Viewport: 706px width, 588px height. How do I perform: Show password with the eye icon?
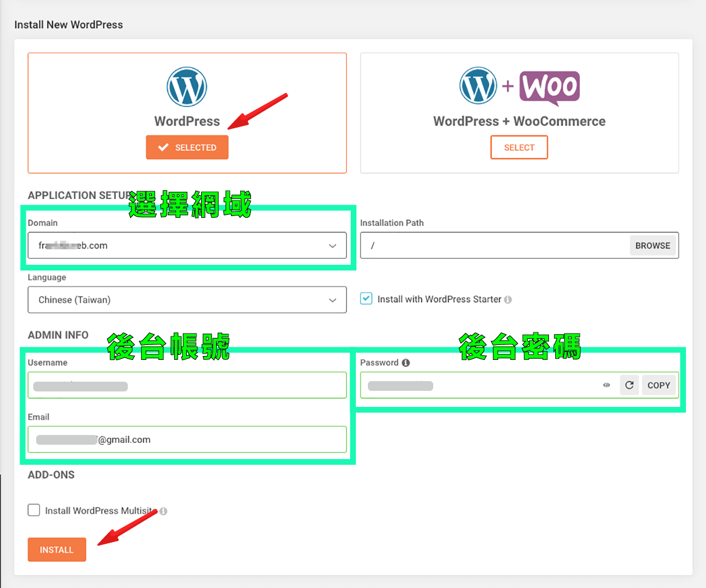tap(606, 385)
